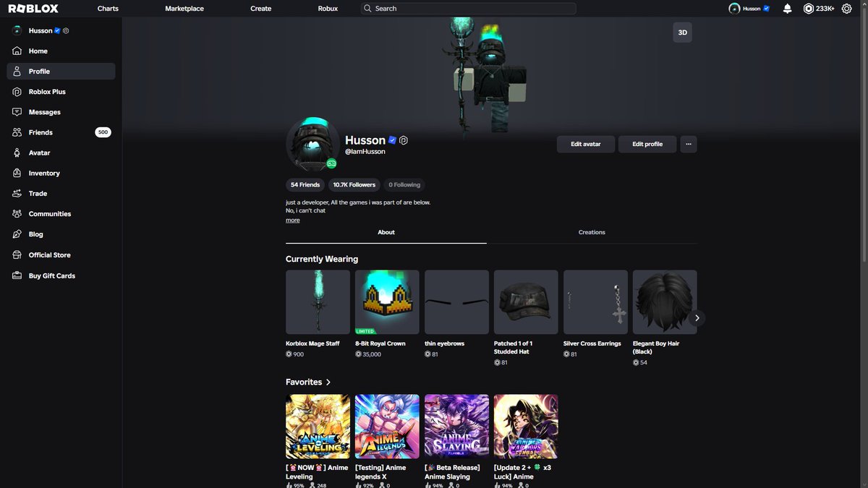Click the Communities icon in sidebar

[x=17, y=213]
